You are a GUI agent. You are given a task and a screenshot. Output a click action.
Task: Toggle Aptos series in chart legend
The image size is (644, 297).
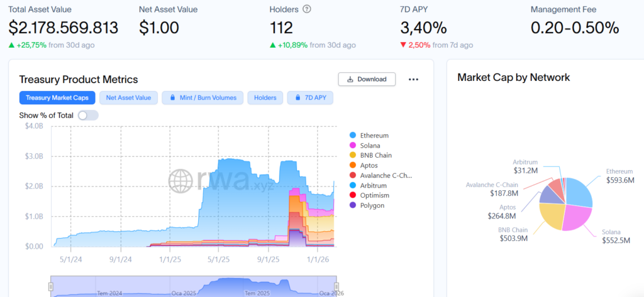(364, 165)
